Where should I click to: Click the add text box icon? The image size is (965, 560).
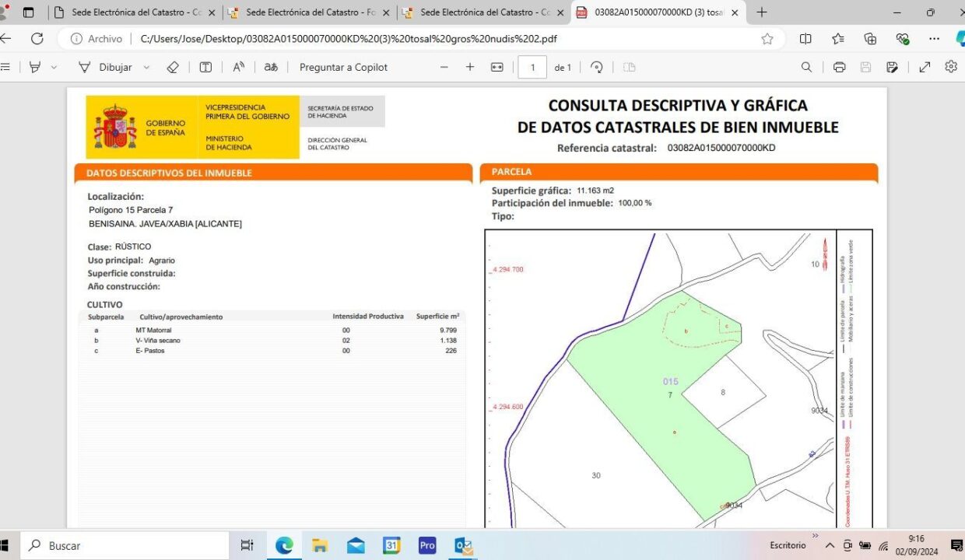(x=205, y=68)
